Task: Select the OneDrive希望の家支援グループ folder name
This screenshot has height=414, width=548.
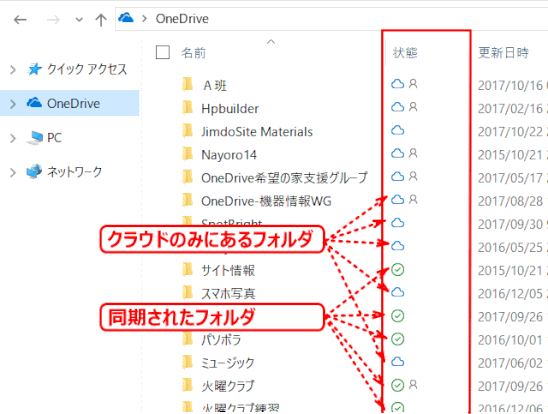Action: point(284,178)
